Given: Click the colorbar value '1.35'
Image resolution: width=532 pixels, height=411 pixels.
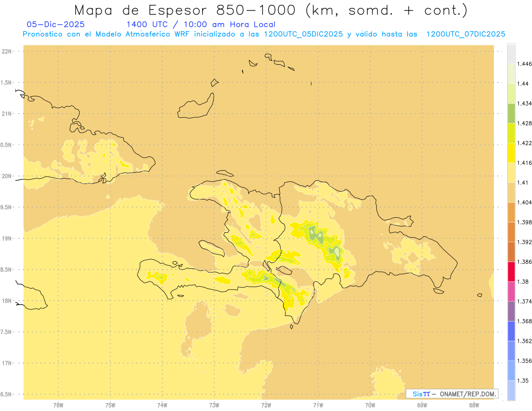Looking at the screenshot, I should click(523, 380).
